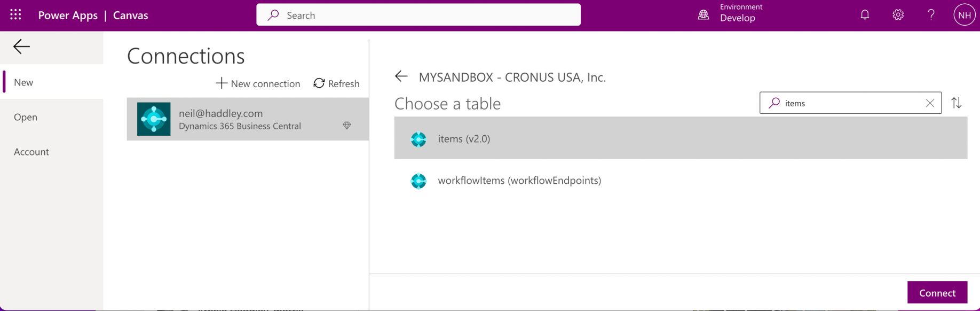This screenshot has width=980, height=311.
Task: Click the New connection button
Action: click(x=258, y=83)
